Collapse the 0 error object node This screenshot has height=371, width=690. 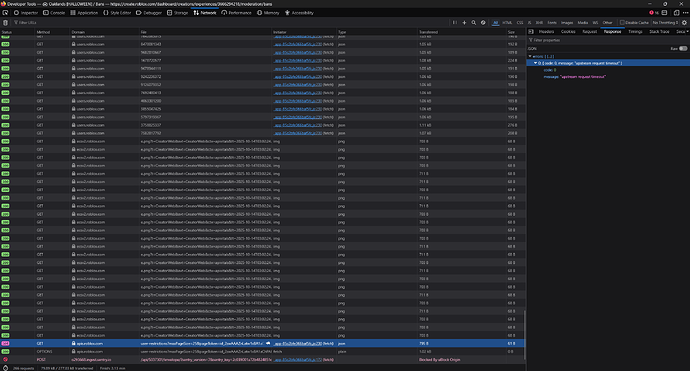(536, 63)
